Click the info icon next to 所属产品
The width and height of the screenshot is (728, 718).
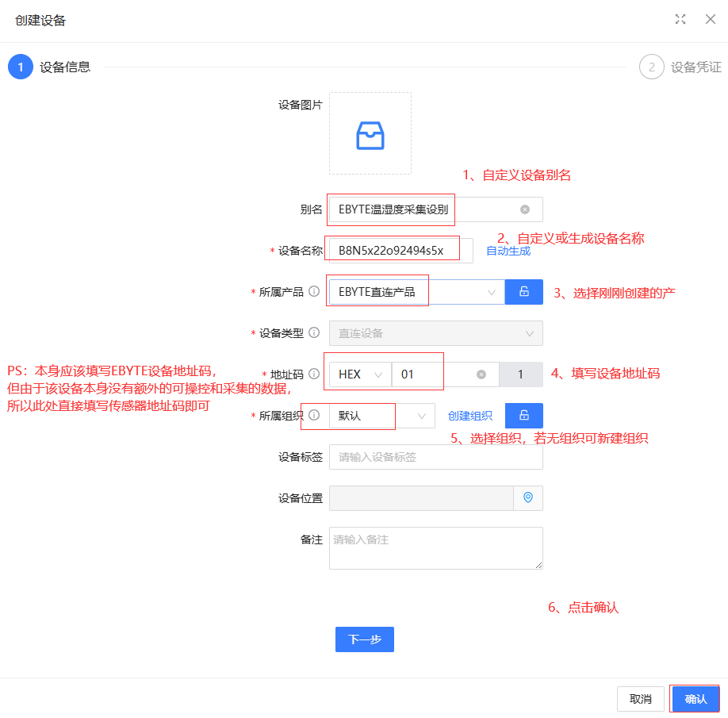point(314,292)
